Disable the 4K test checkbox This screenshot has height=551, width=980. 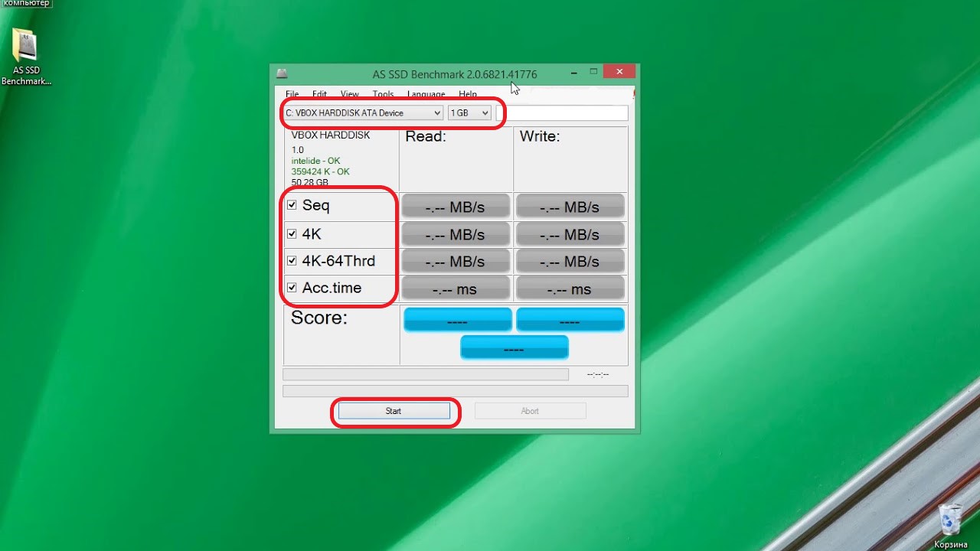[292, 233]
